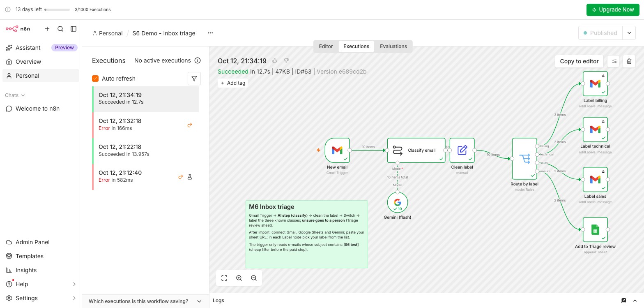The height and width of the screenshot is (308, 644).
Task: Open the executions filter funnel
Action: 194,79
